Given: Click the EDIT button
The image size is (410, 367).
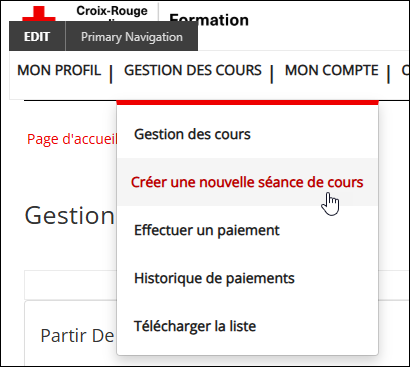Looking at the screenshot, I should 37,36.
